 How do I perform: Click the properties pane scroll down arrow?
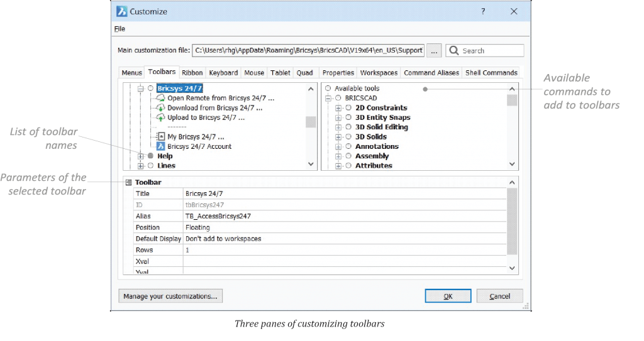(x=512, y=268)
